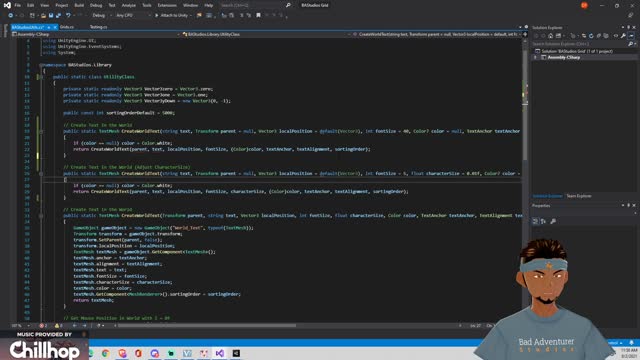The width and height of the screenshot is (640, 360).
Task: Pin the BAStudiosUtils.cs tab
Action: click(49, 27)
